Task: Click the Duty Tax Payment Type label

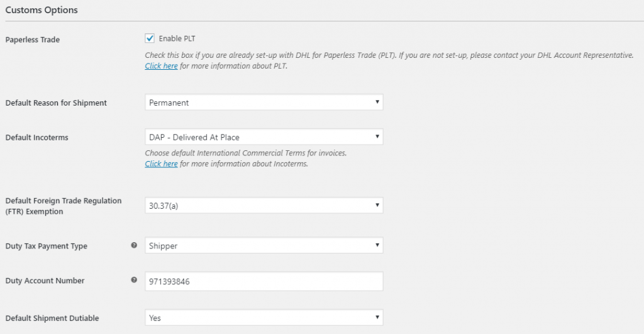Action: coord(46,246)
